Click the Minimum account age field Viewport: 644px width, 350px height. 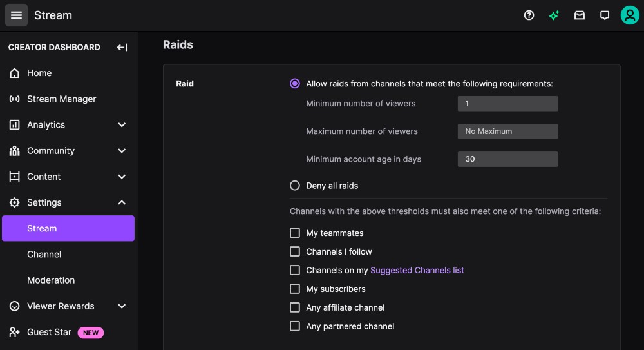[507, 159]
